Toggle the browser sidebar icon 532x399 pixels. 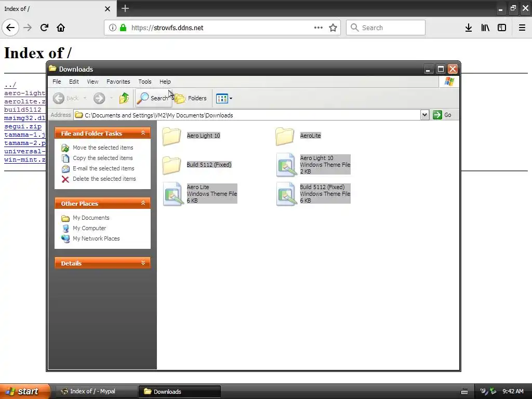tap(502, 28)
